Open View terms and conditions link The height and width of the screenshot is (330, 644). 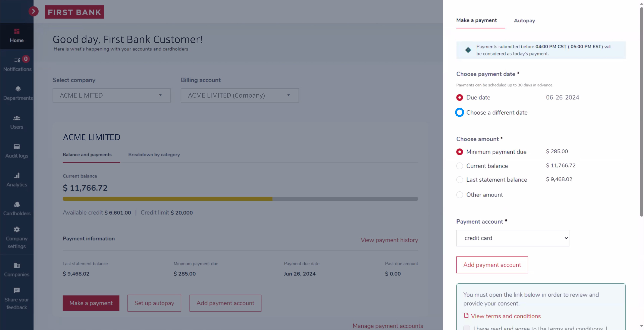[506, 316]
